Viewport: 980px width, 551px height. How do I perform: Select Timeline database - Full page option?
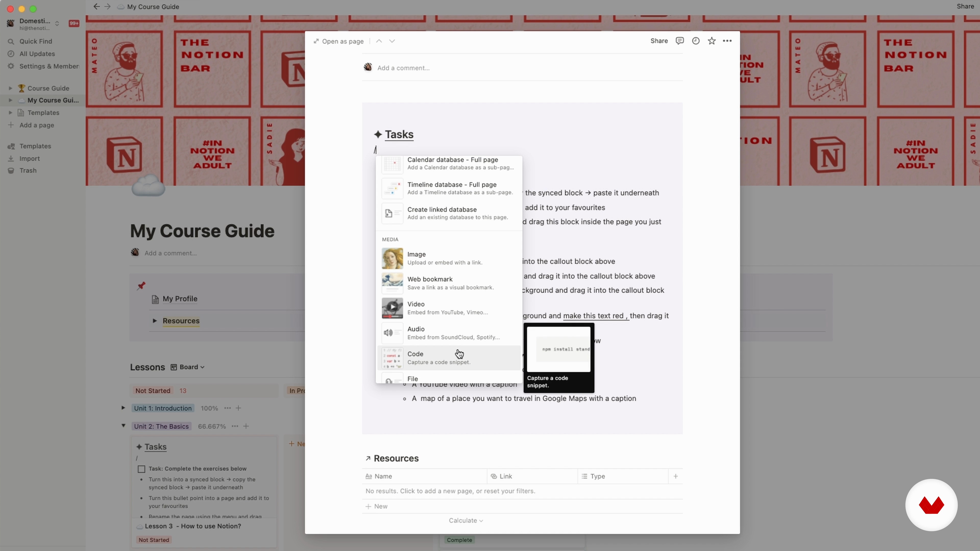[449, 188]
